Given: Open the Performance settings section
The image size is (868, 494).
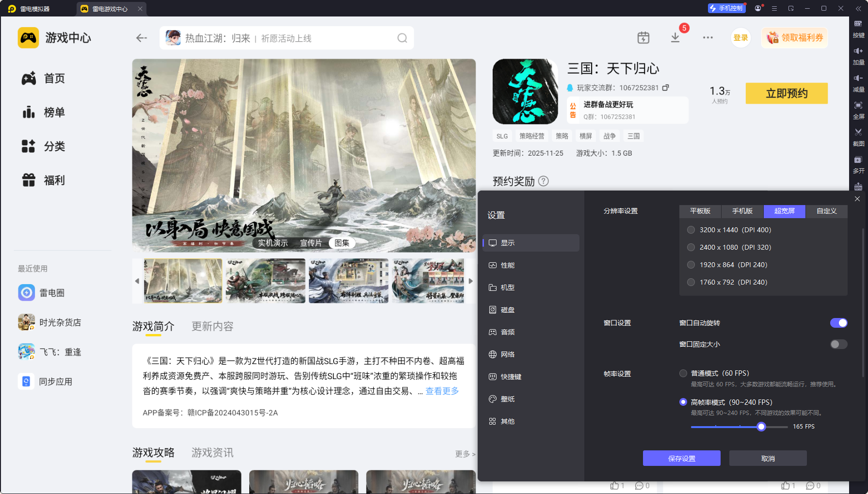Looking at the screenshot, I should click(507, 265).
